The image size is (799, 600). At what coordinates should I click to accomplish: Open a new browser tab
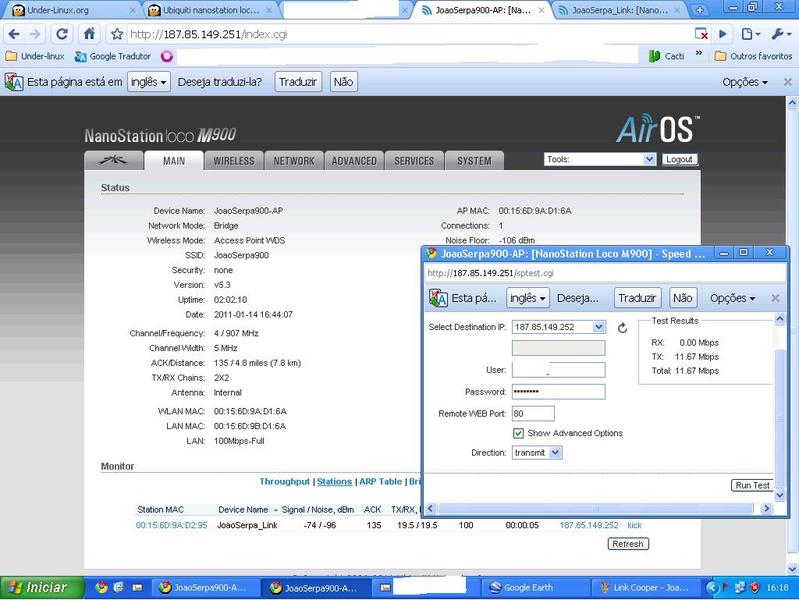click(x=700, y=10)
